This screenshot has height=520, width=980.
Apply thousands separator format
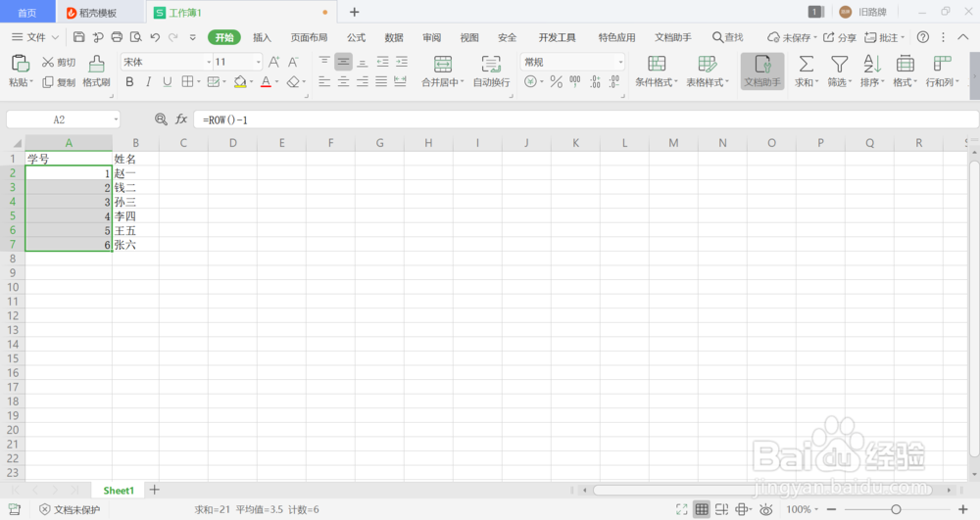click(x=575, y=82)
